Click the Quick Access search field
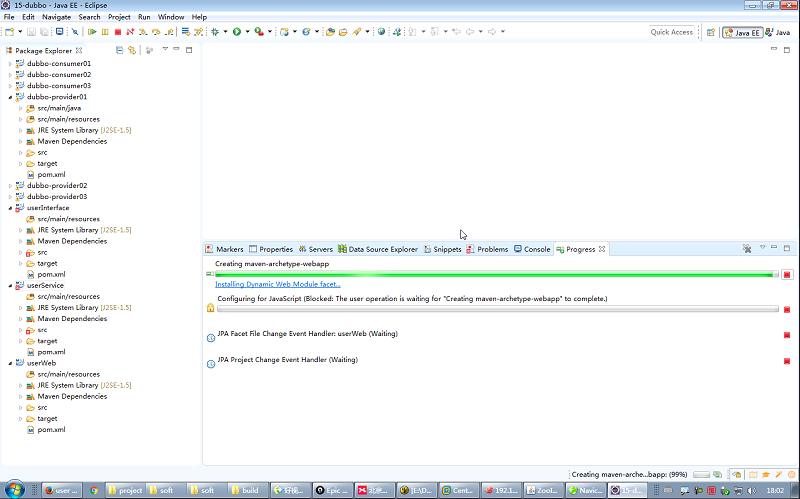 pyautogui.click(x=671, y=32)
